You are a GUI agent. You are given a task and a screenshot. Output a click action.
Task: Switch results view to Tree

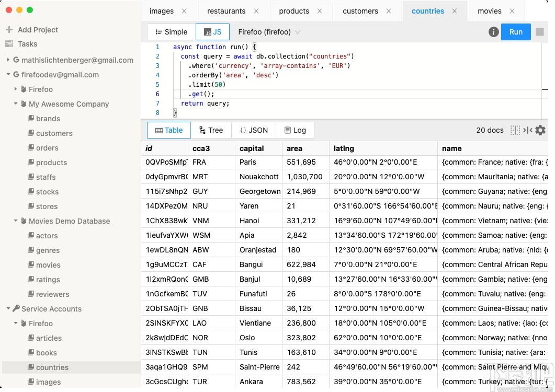pos(211,130)
